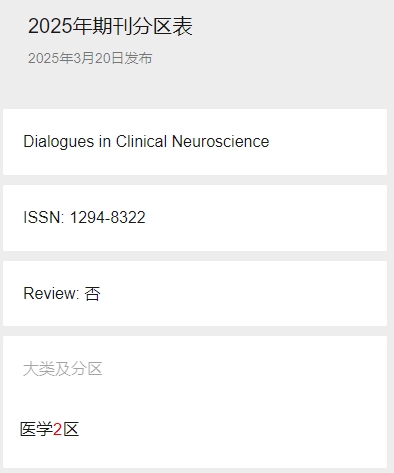Click the 2025年3月20日发布 release date text
Screen dimensions: 394x473
[x=90, y=58]
